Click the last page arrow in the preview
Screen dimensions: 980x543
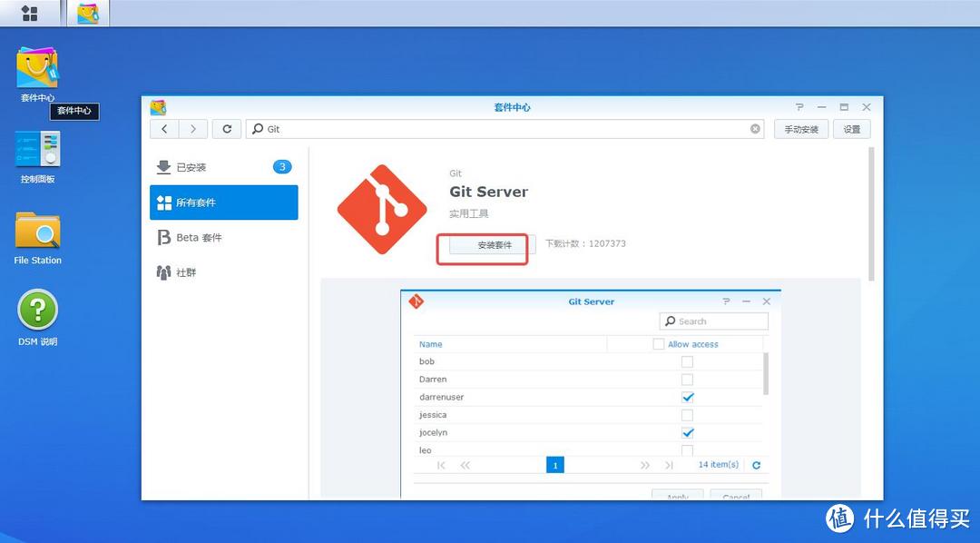coord(669,466)
